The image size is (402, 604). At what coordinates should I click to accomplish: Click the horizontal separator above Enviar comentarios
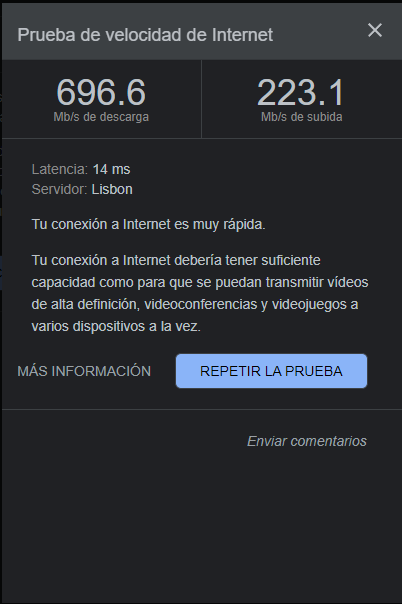(202, 409)
